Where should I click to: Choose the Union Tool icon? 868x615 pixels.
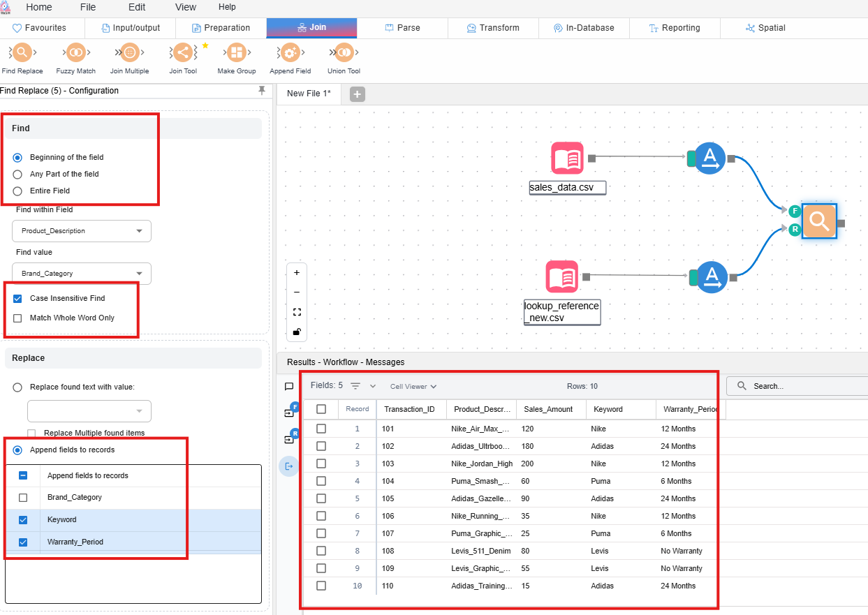344,53
